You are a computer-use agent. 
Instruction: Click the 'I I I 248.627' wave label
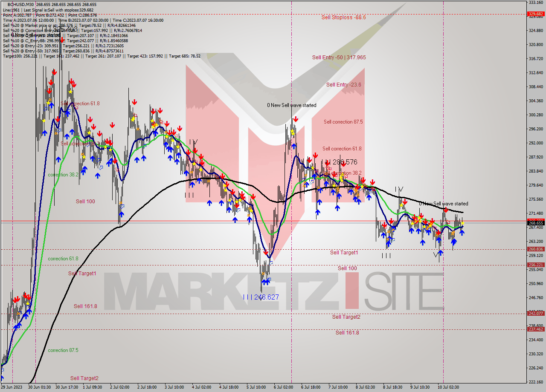click(x=261, y=297)
